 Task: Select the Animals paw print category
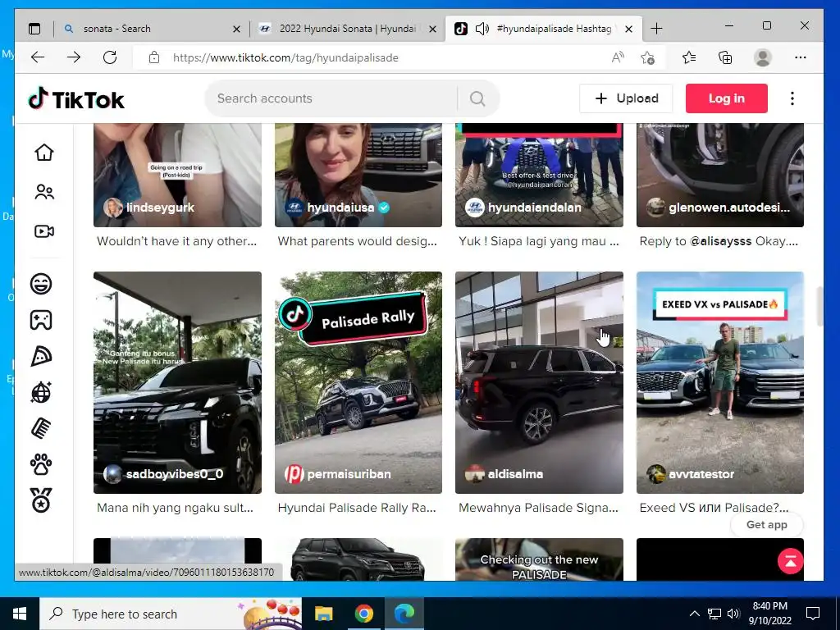tap(41, 464)
